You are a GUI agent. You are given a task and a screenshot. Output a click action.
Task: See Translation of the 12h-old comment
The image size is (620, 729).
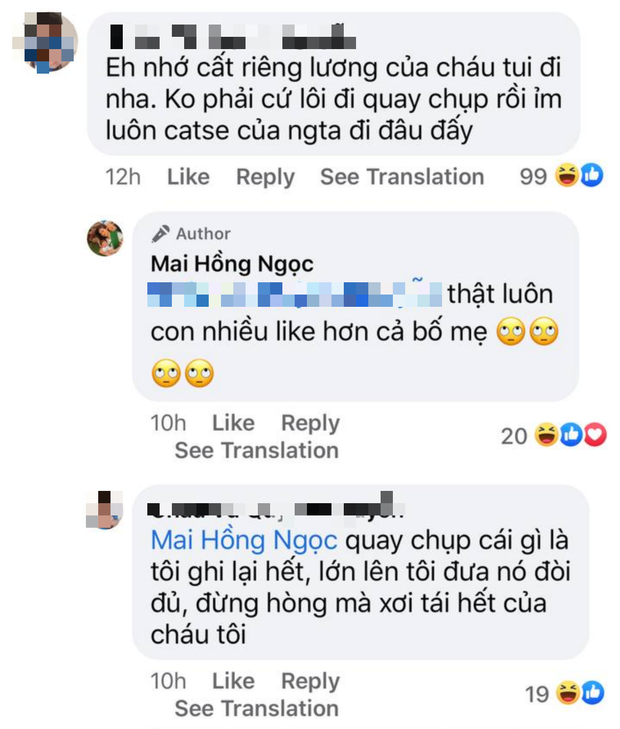[401, 177]
